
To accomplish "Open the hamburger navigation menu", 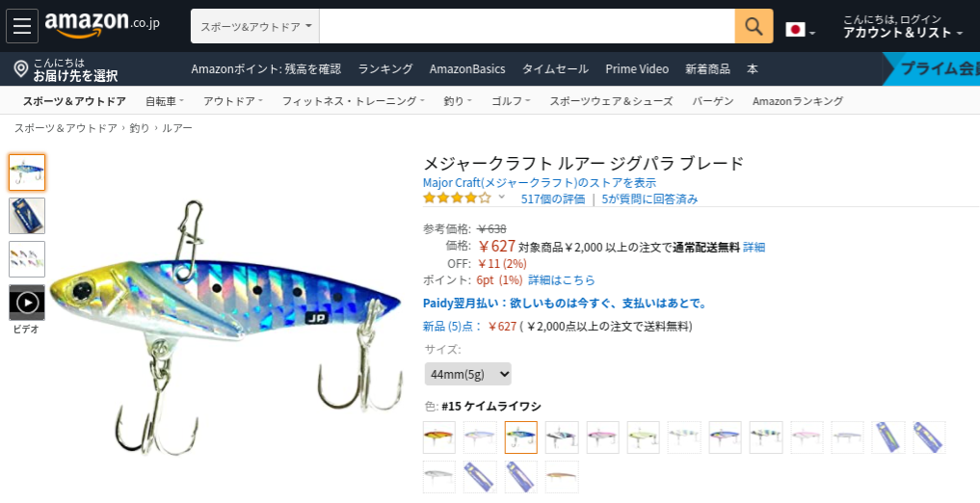I will (22, 26).
